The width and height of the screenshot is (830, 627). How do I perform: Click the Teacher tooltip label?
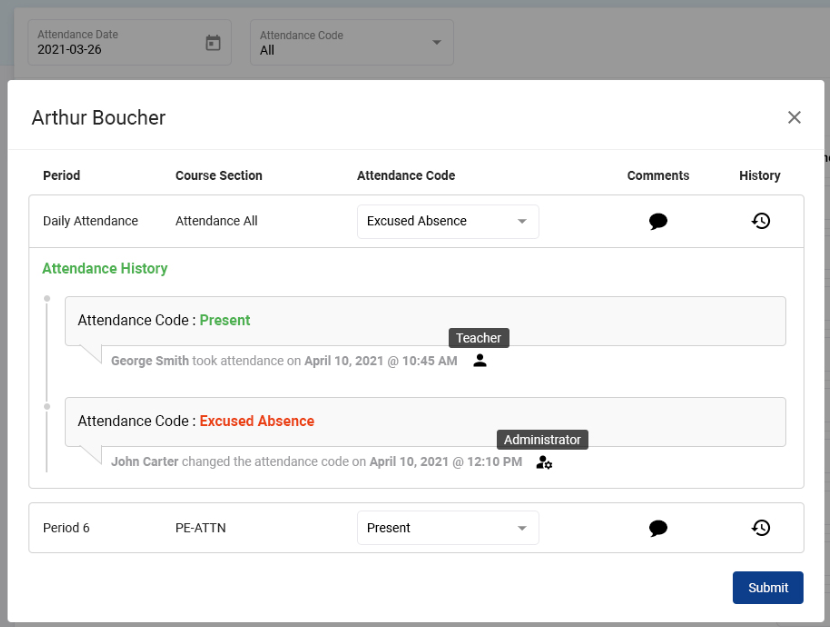coord(478,338)
